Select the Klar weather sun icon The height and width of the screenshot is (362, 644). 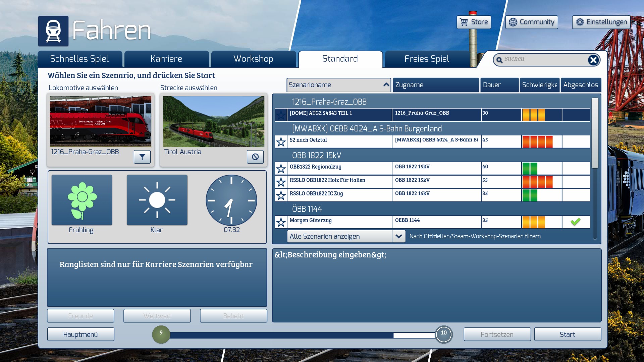click(x=157, y=200)
